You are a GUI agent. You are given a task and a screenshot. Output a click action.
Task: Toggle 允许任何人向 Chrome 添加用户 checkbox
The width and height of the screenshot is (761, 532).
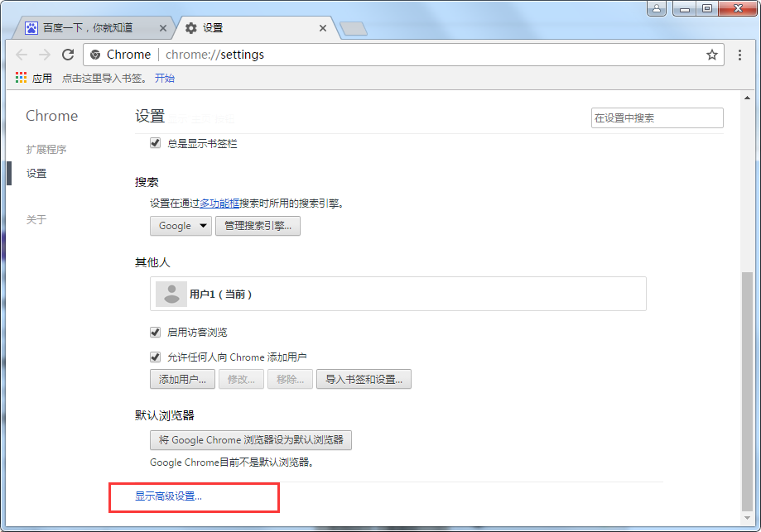point(156,357)
